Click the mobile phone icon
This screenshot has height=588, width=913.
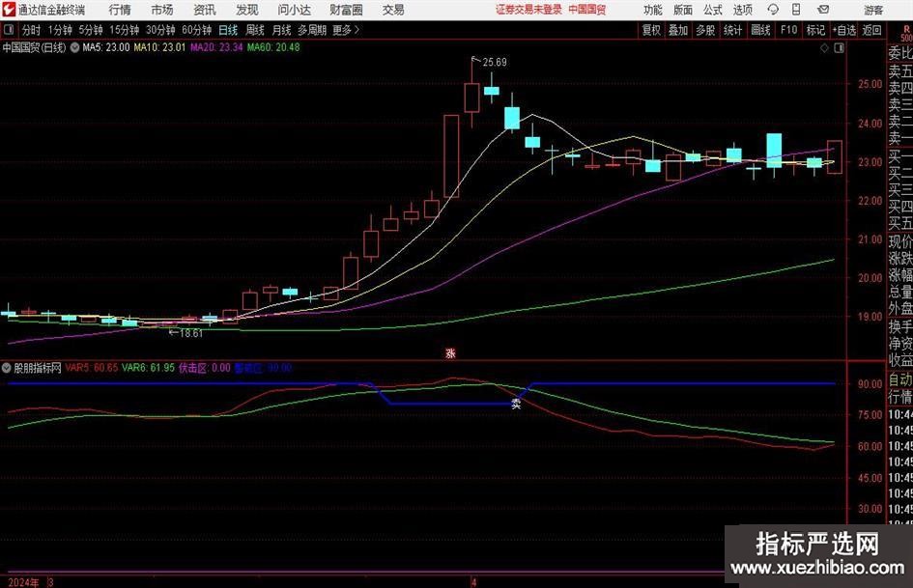796,10
